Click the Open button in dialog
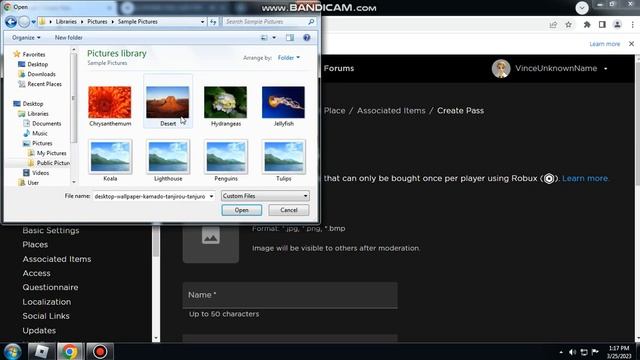This screenshot has width=640, height=360. 242,210
